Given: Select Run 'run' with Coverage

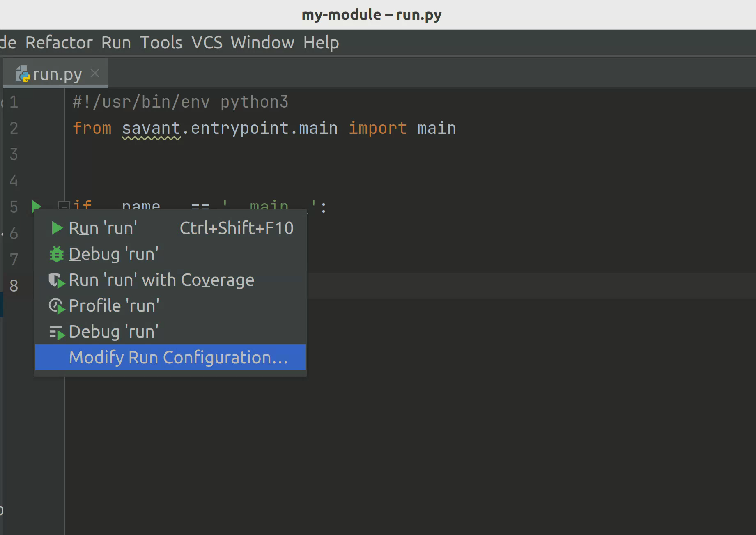Looking at the screenshot, I should [x=170, y=280].
